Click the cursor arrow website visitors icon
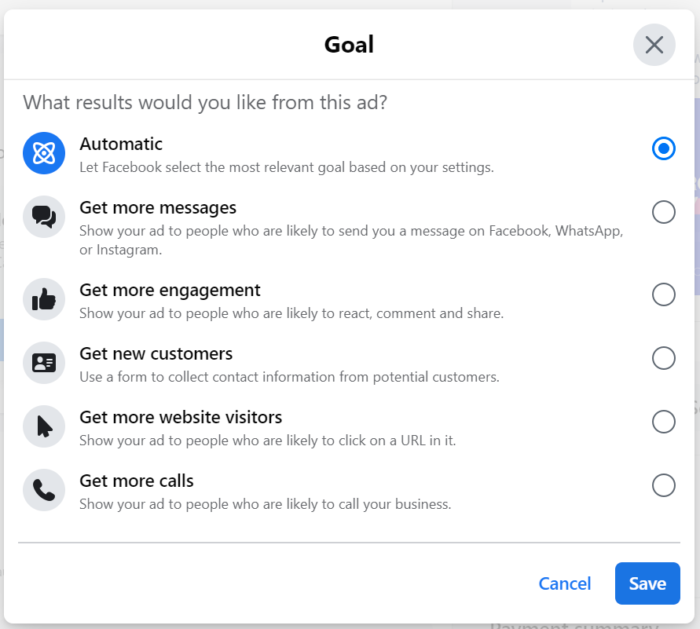The height and width of the screenshot is (629, 700). 44,427
